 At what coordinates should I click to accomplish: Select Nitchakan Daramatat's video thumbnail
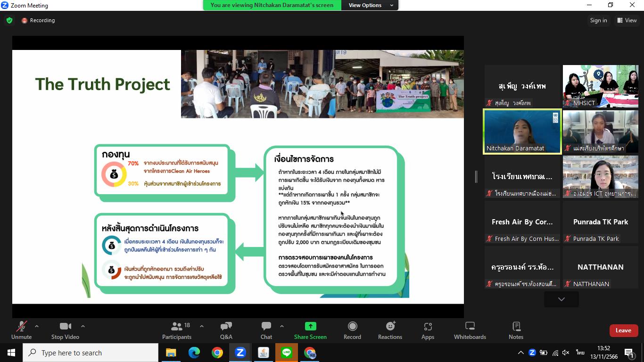click(x=522, y=131)
